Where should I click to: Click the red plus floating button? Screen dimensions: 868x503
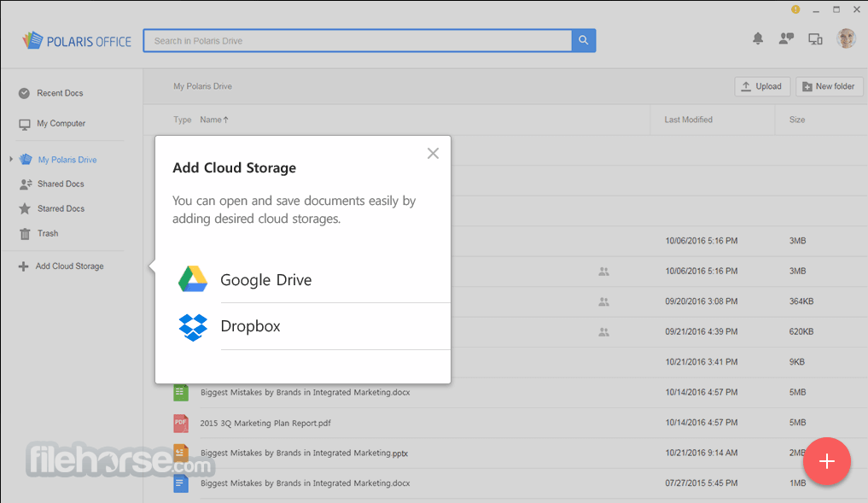[826, 461]
